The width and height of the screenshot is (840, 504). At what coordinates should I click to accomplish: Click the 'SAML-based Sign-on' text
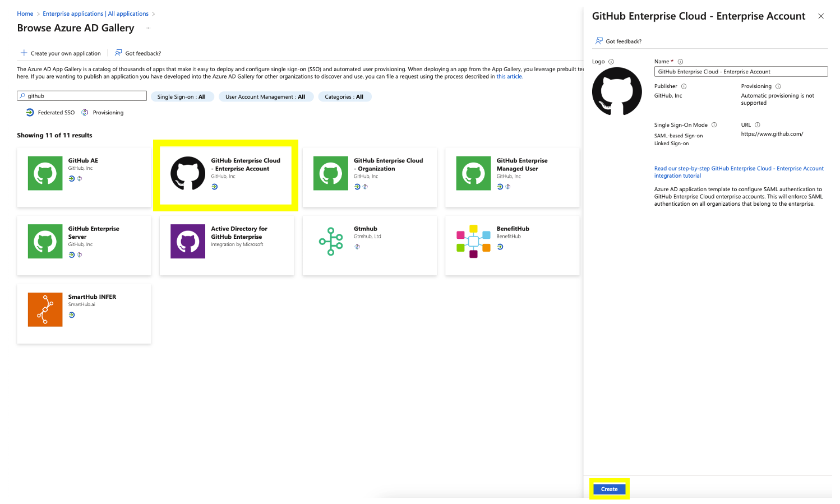(x=679, y=136)
